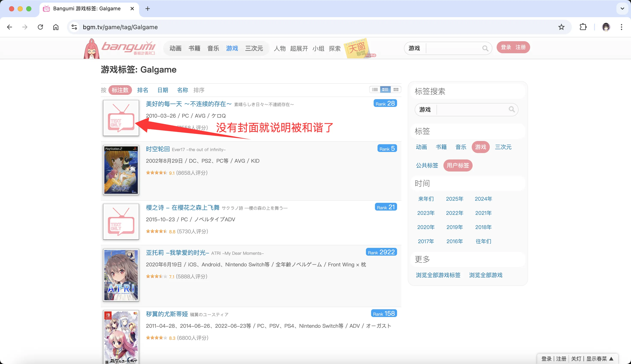This screenshot has width=631, height=364.
Task: Open the 樱之诗 game entry
Action: pyautogui.click(x=182, y=208)
